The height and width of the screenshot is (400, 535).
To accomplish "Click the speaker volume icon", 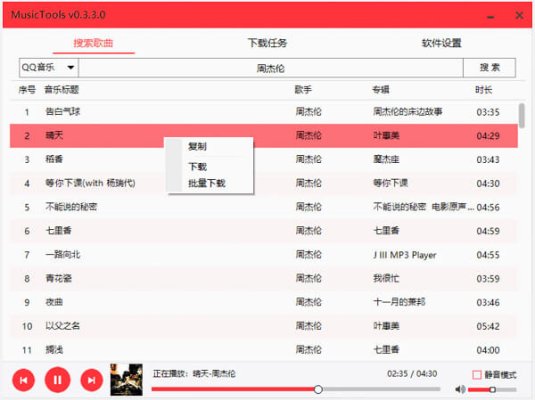I will click(460, 389).
